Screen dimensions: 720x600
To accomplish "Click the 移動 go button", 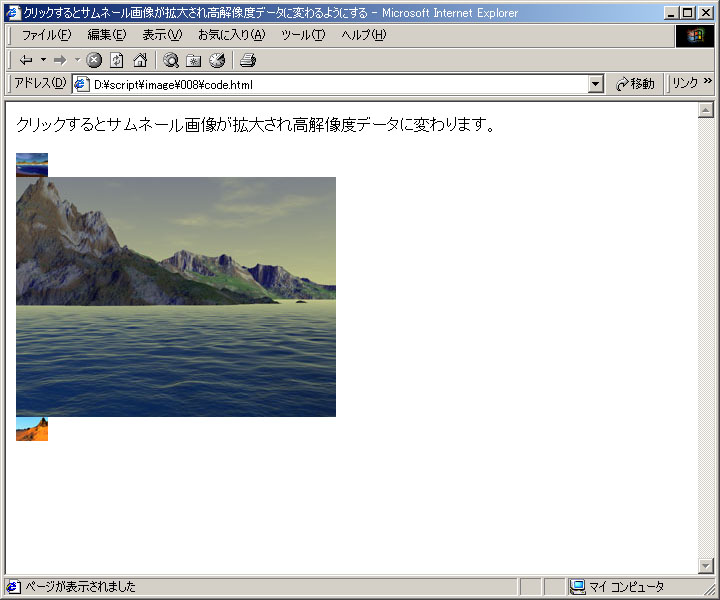I will [636, 84].
